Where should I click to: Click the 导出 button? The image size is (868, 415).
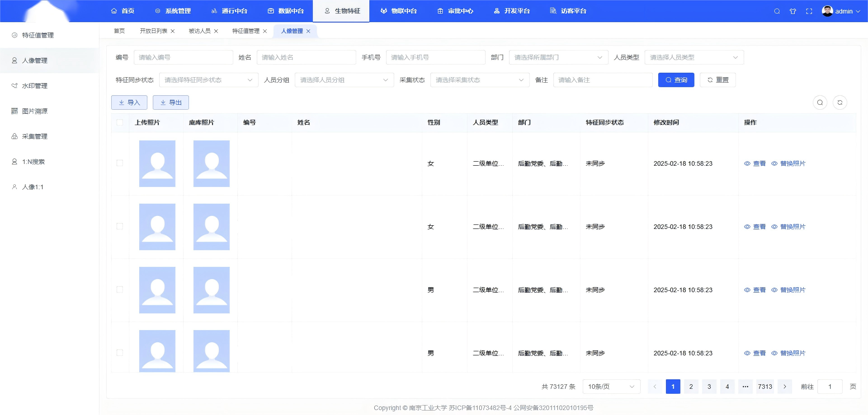[x=171, y=103]
